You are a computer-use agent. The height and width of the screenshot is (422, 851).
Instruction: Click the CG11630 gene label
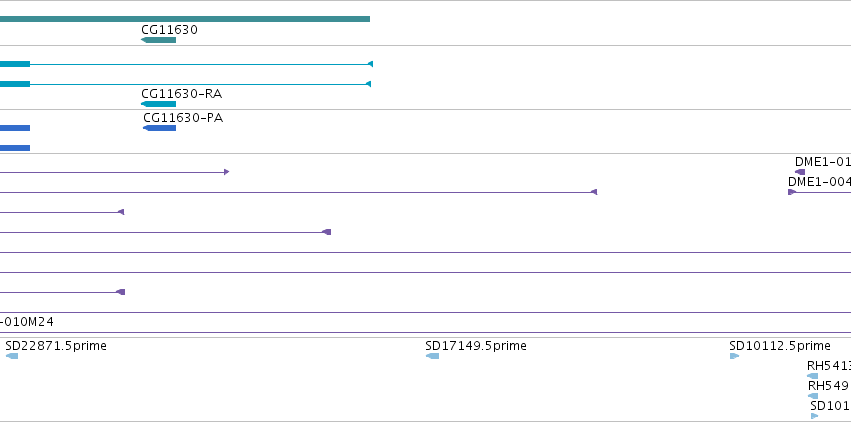pyautogui.click(x=169, y=30)
